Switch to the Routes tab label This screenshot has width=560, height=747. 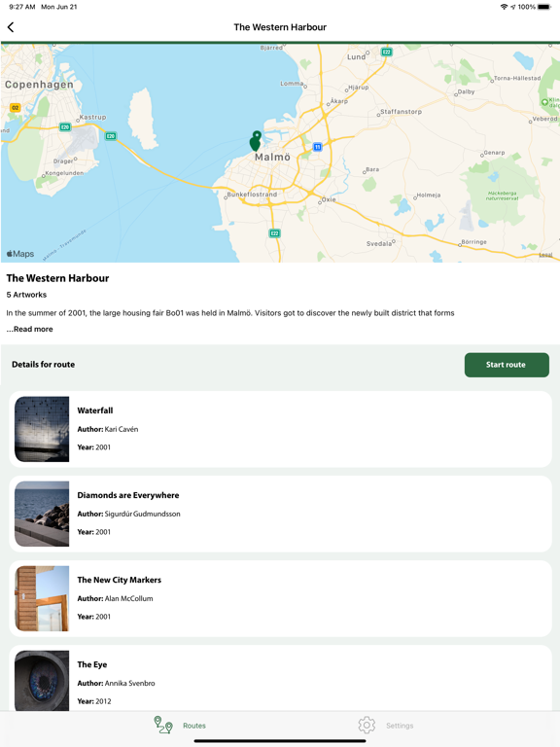(194, 726)
